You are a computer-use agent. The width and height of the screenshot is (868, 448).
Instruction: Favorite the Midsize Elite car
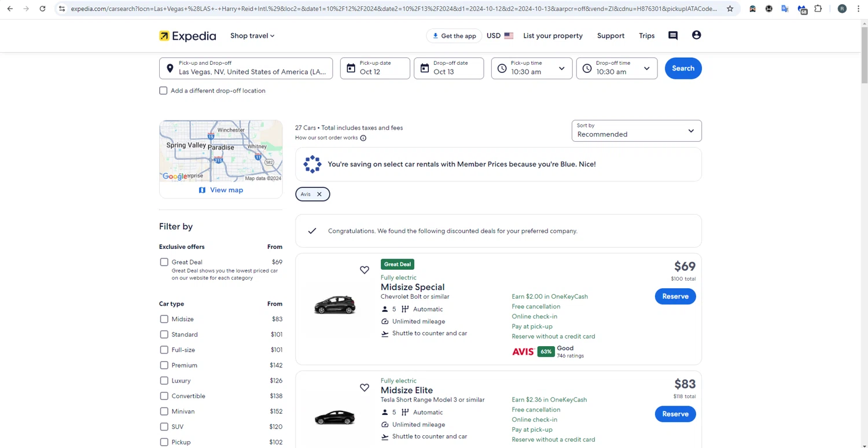pyautogui.click(x=365, y=388)
